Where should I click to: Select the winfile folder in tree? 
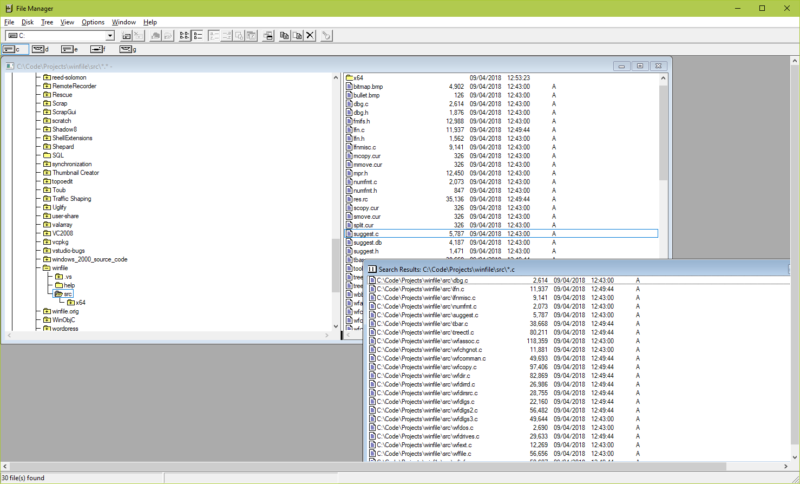click(x=59, y=268)
